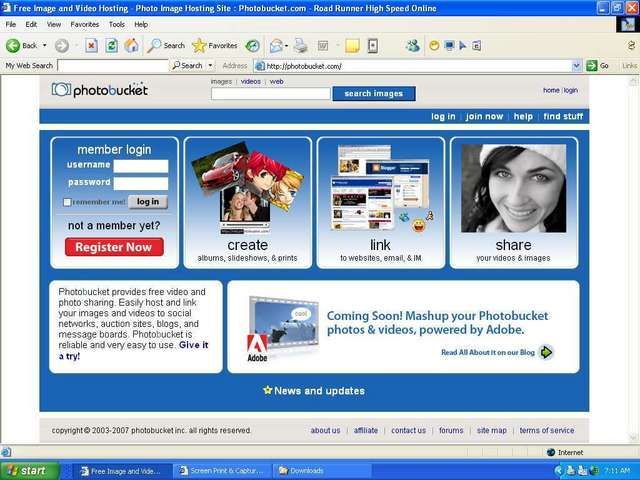Click the home link at top right

(x=551, y=90)
